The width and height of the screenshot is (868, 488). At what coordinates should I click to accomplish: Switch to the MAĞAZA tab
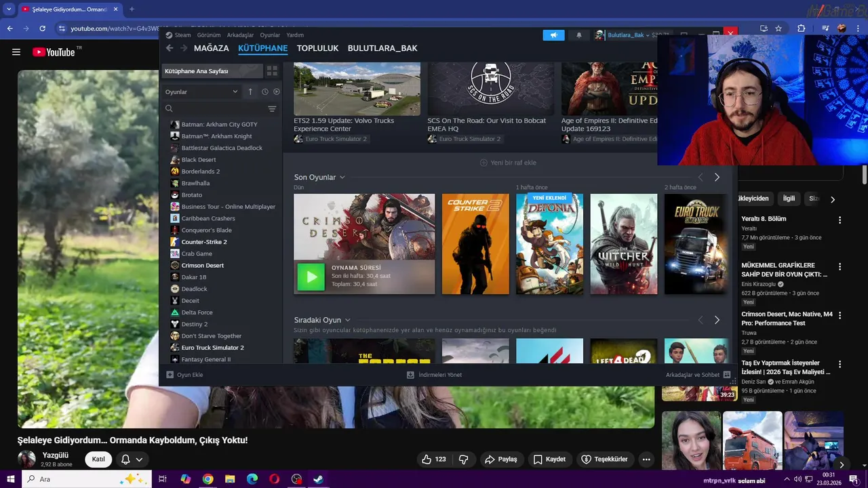pyautogui.click(x=212, y=48)
